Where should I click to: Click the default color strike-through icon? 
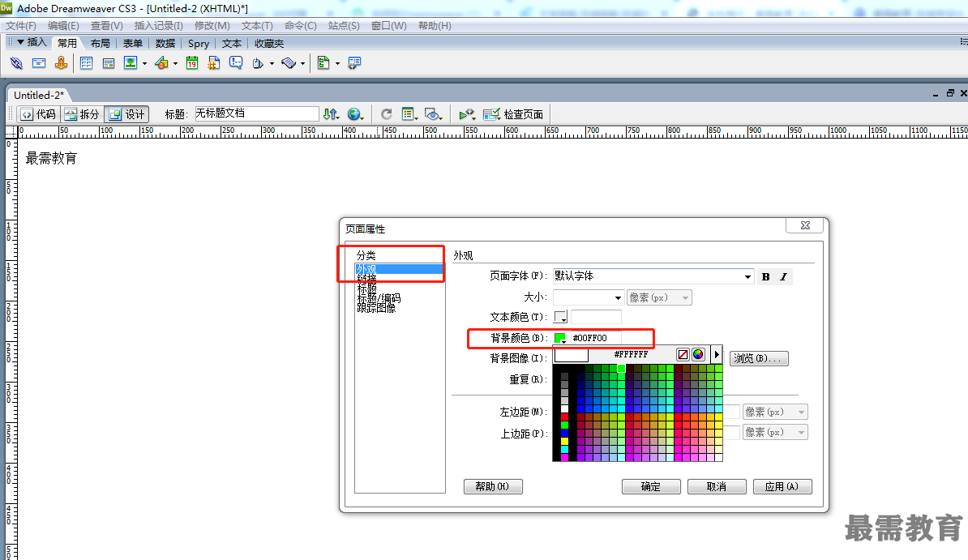(682, 354)
